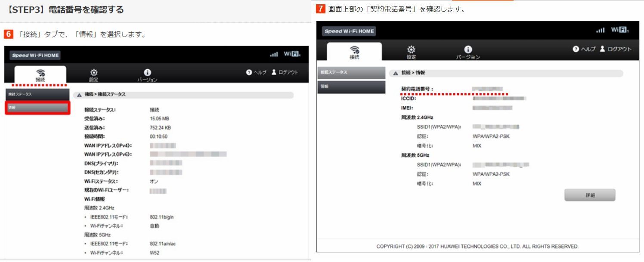Select the 設定 gear tab on the 情報 page

click(411, 52)
